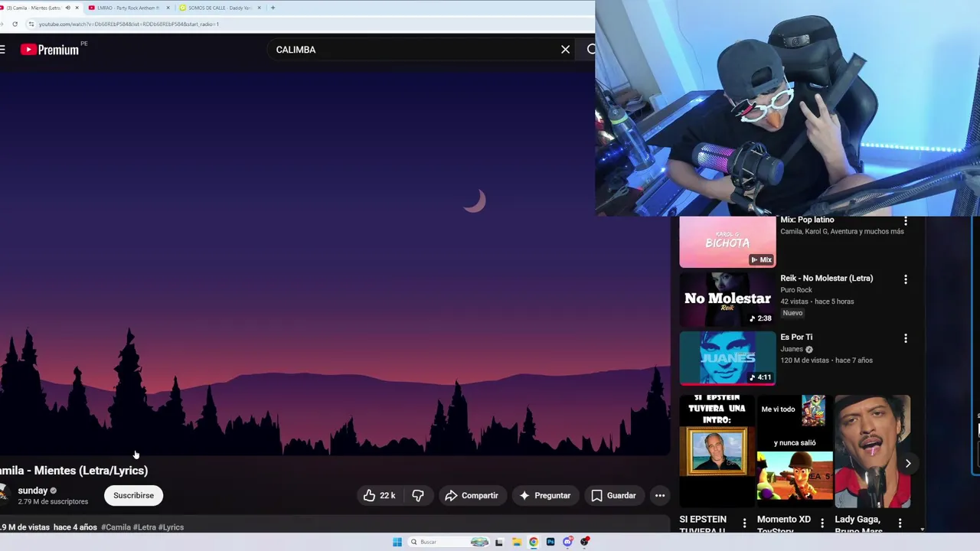Clear the CALIMBA search text

coord(565,50)
